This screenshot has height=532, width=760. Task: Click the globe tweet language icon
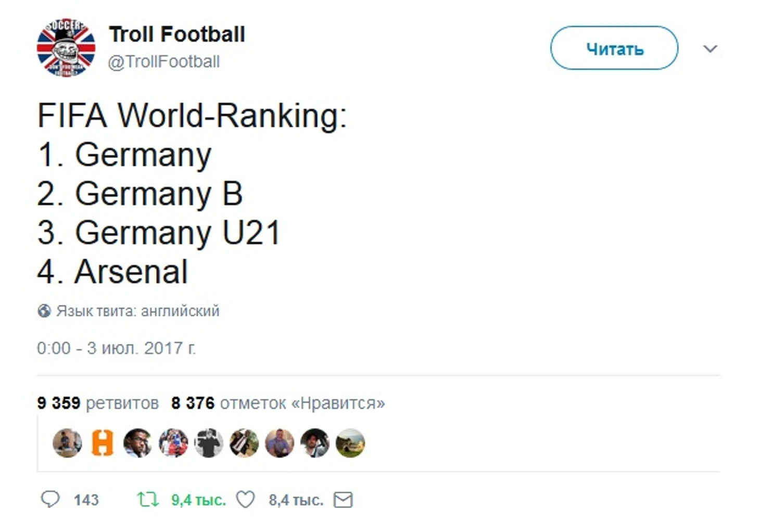(x=44, y=311)
